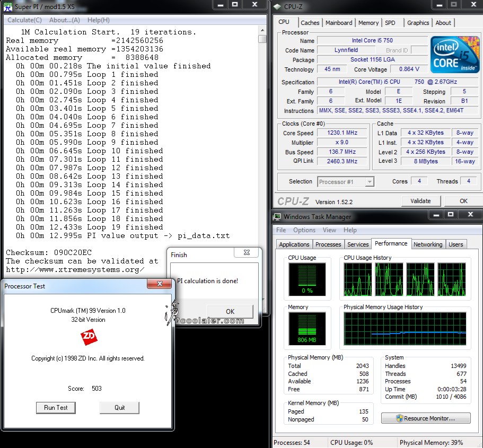Click the Super PI vertical scrollbar thumb
The width and height of the screenshot is (483, 448).
click(262, 39)
